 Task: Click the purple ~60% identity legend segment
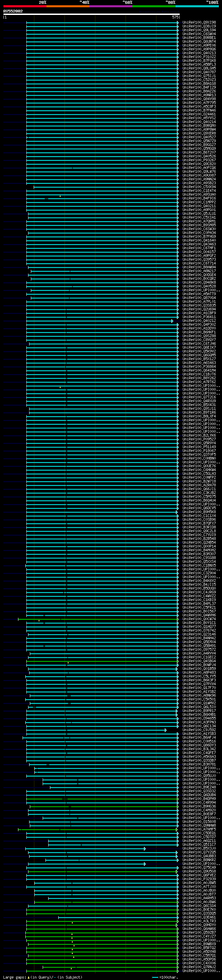click(111, 6)
